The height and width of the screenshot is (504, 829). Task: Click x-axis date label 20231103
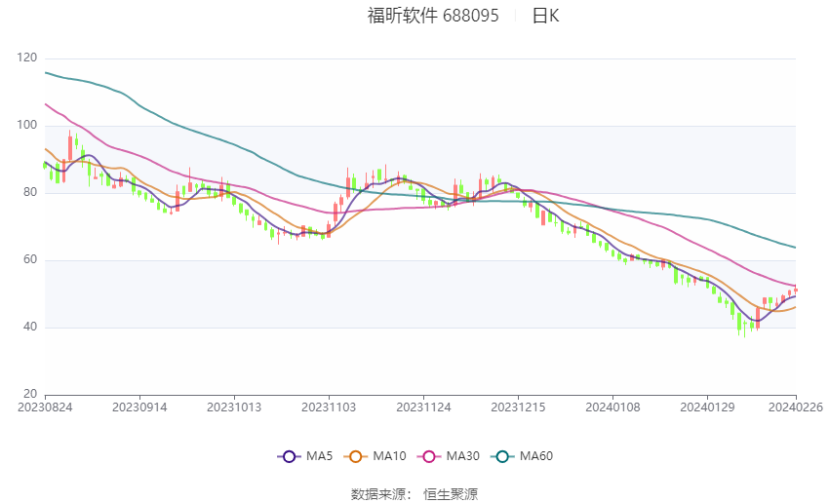[329, 407]
